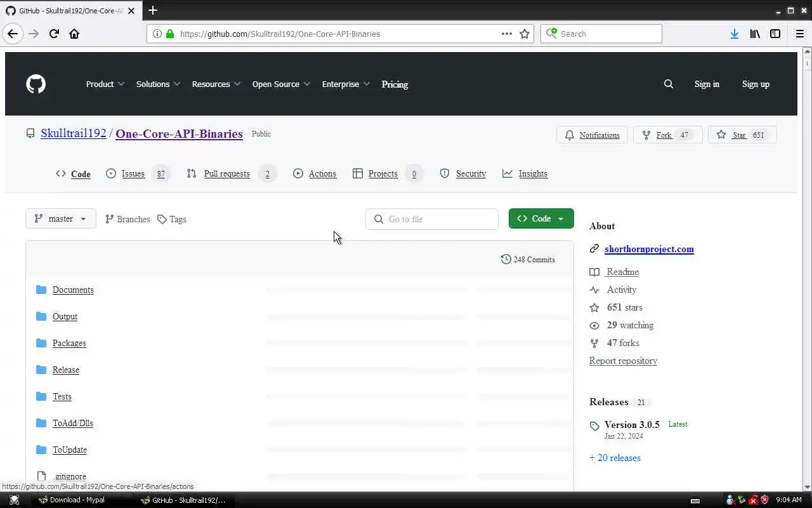
Task: Click the link icon beside shorthornproject.com
Action: click(x=594, y=249)
